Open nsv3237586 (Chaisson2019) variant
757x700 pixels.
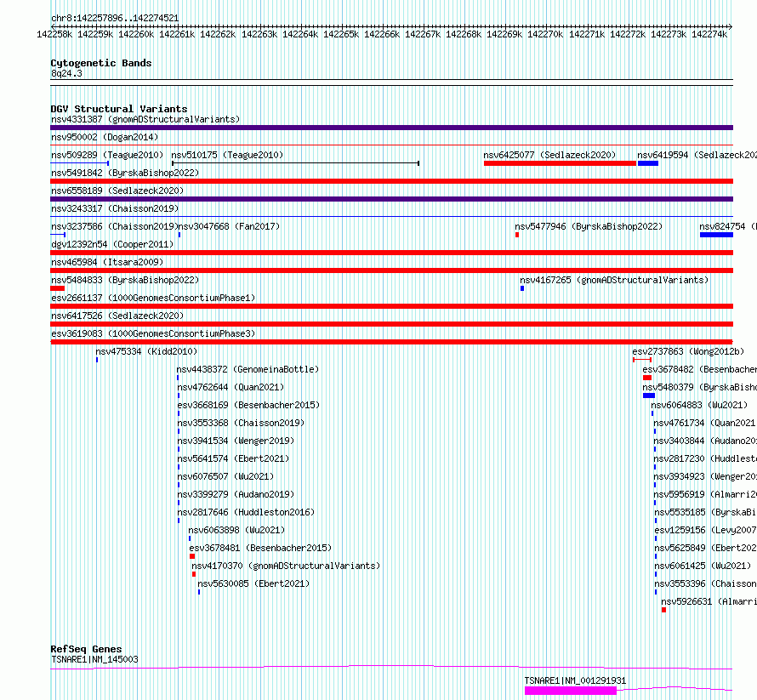(115, 226)
